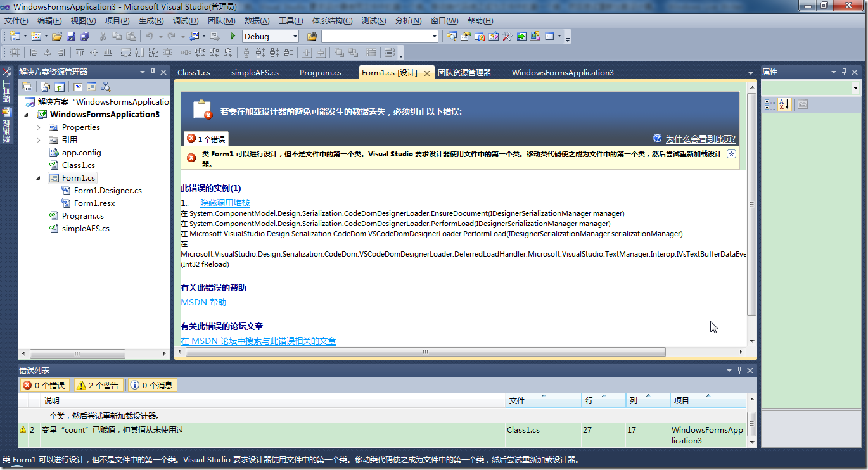Image resolution: width=868 pixels, height=470 pixels.
Task: Select simpleAES.cs in Solution Explorer
Action: pyautogui.click(x=86, y=229)
